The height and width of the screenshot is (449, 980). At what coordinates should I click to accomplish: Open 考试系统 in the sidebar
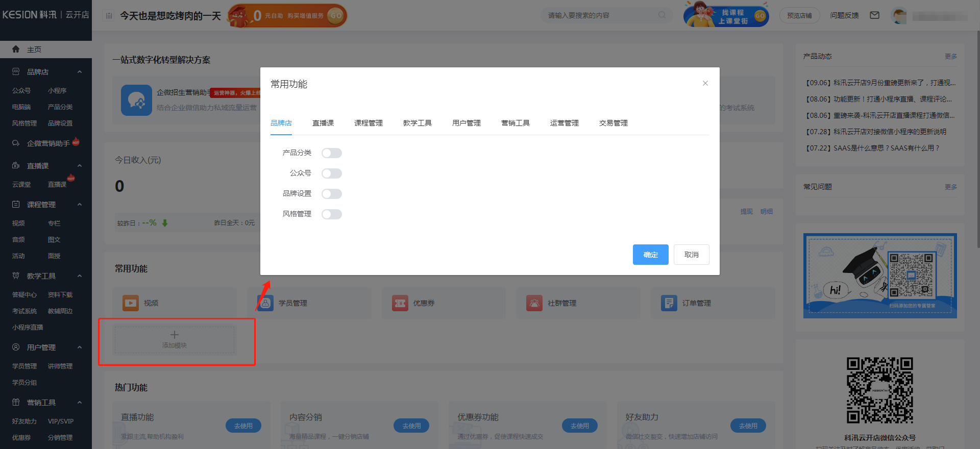(24, 311)
